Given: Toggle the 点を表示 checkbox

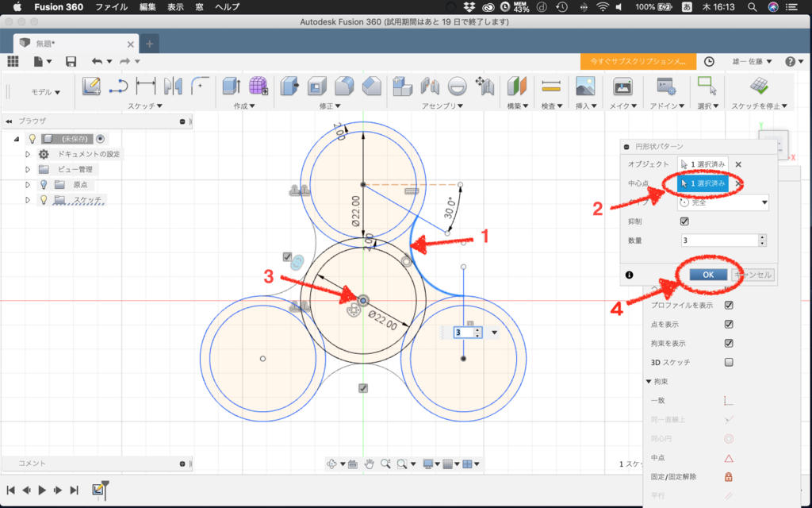Looking at the screenshot, I should [729, 325].
